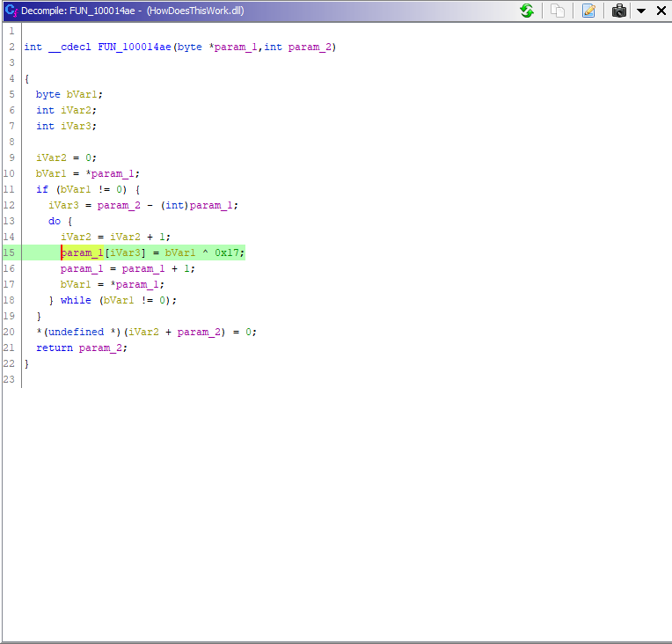
Task: Open the decompiler local menu dropdown arrow
Action: click(642, 11)
